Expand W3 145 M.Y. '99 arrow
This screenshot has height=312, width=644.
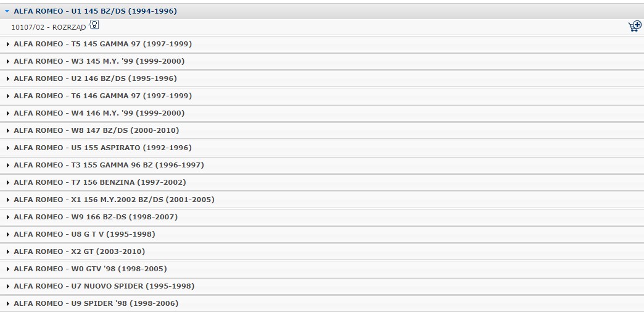[8, 61]
